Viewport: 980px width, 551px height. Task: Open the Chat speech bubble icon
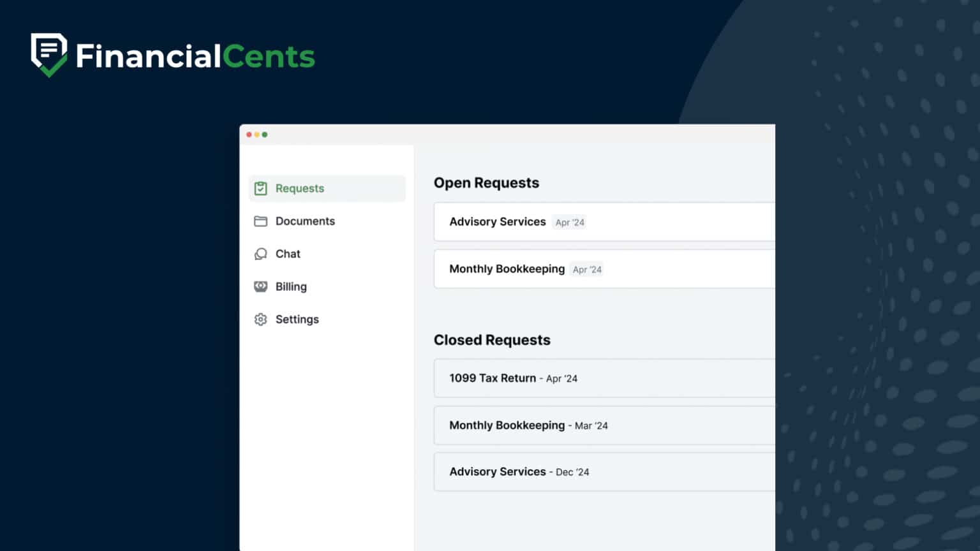coord(260,254)
